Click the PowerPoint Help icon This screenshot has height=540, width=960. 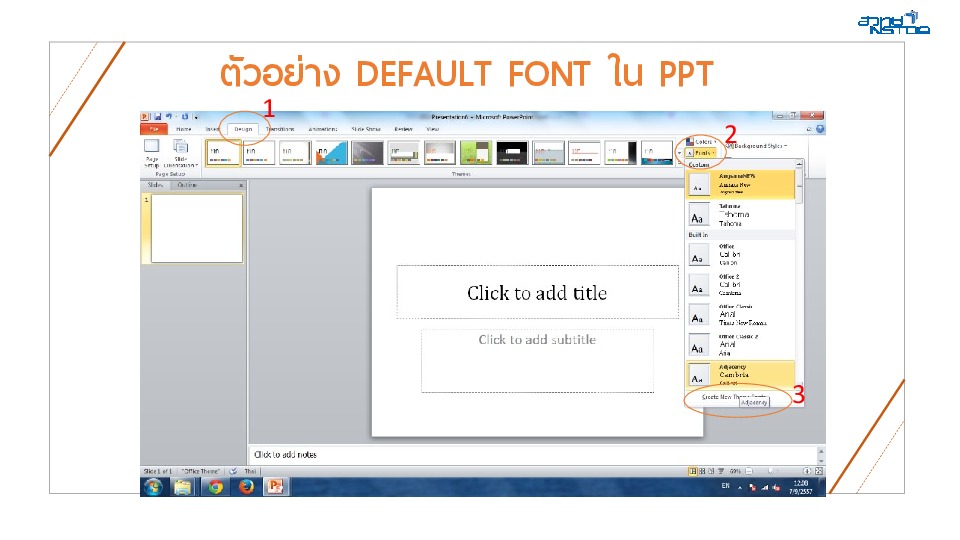tap(820, 129)
